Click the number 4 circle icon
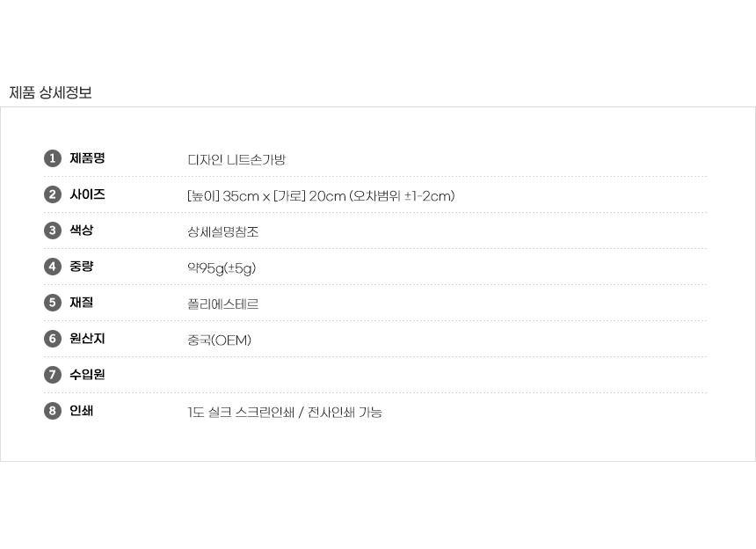This screenshot has height=549, width=756. (x=53, y=267)
